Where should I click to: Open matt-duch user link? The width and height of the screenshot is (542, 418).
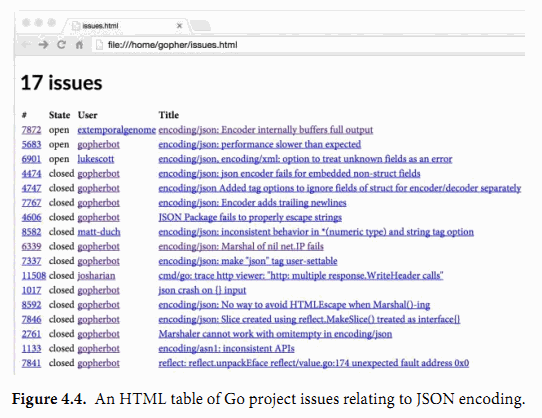[x=99, y=232]
